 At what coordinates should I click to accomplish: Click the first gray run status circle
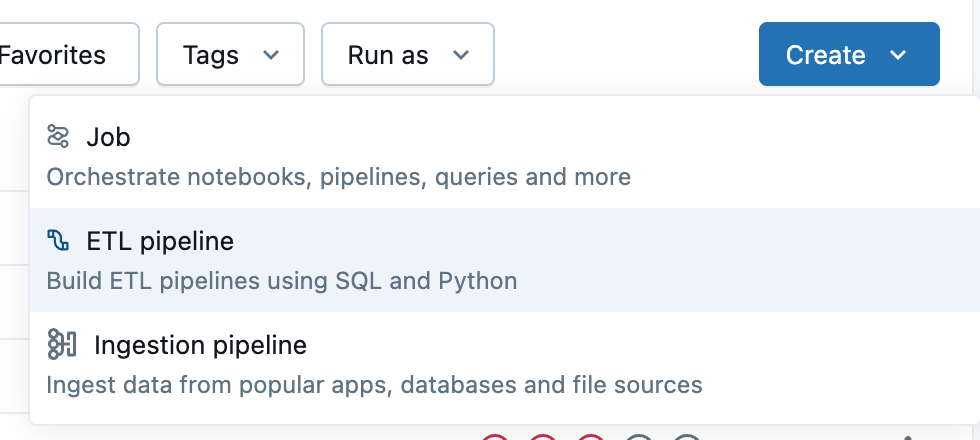pos(639,437)
